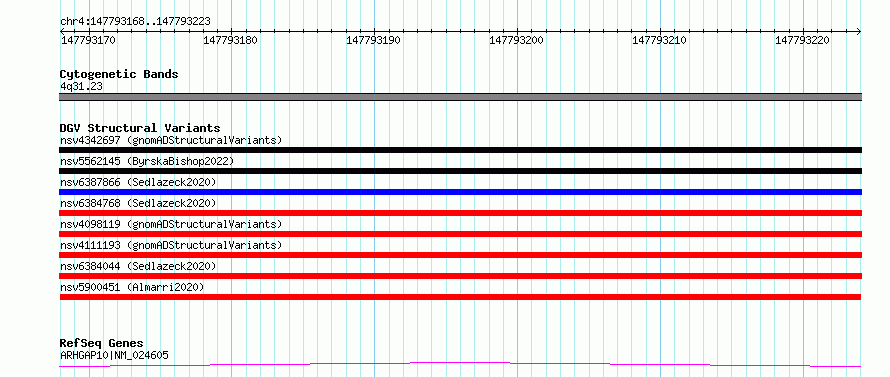890x377 pixels.
Task: Click the red bar for nsv4111193
Action: pyautogui.click(x=460, y=255)
